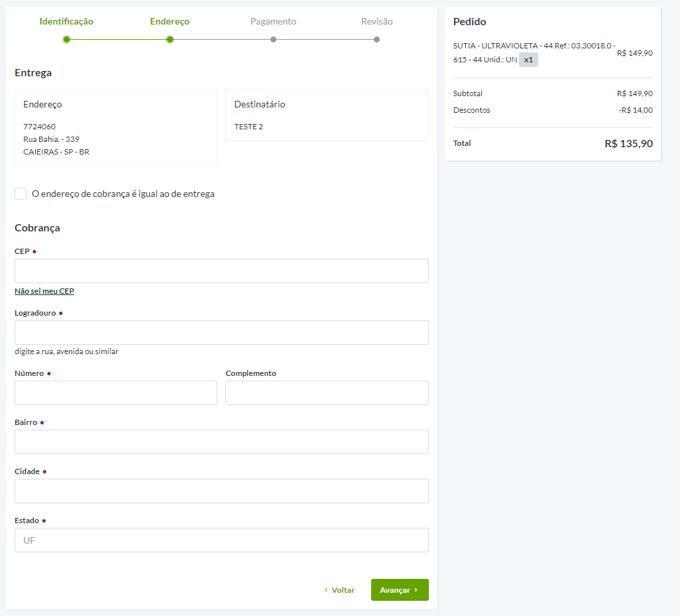The height and width of the screenshot is (616, 680).
Task: Focus the CEP input field
Action: (x=221, y=271)
